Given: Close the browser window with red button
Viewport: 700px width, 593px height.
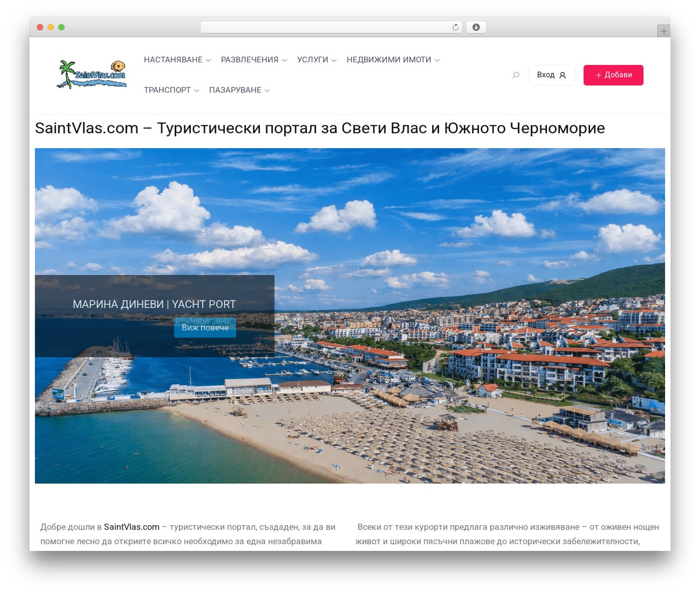Looking at the screenshot, I should (x=40, y=27).
